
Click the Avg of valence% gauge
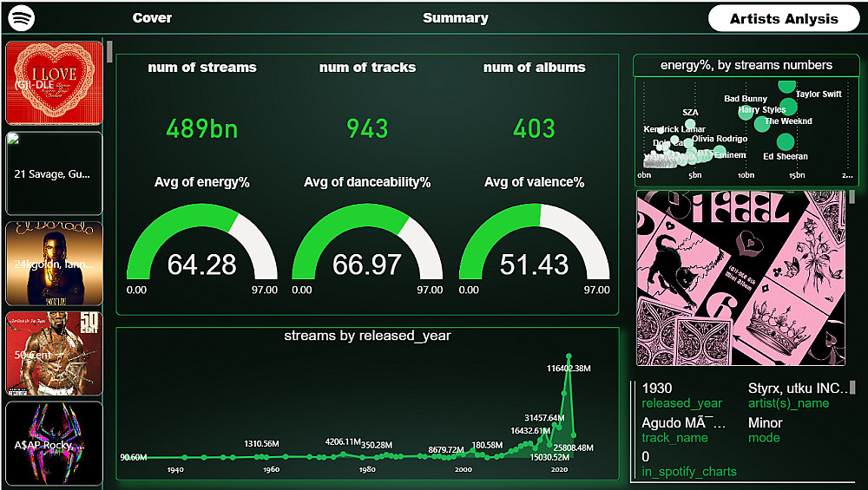click(534, 242)
